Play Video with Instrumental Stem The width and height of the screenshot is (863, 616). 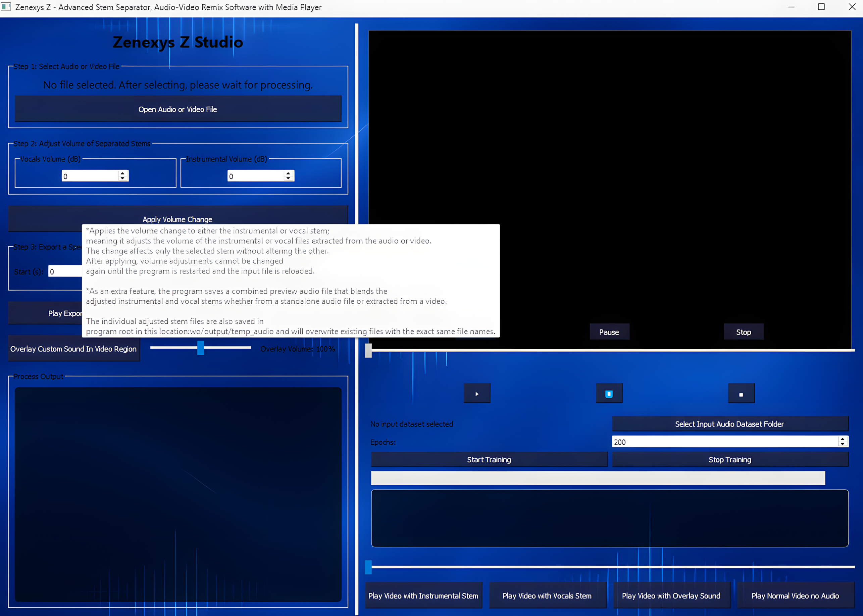tap(423, 596)
